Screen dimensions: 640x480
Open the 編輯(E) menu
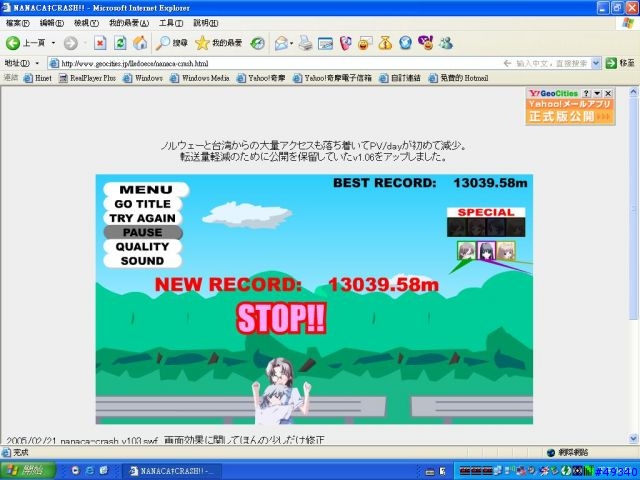pos(52,23)
